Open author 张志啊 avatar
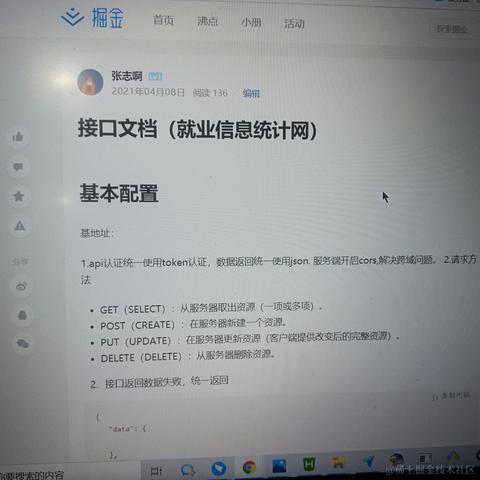 [90, 82]
